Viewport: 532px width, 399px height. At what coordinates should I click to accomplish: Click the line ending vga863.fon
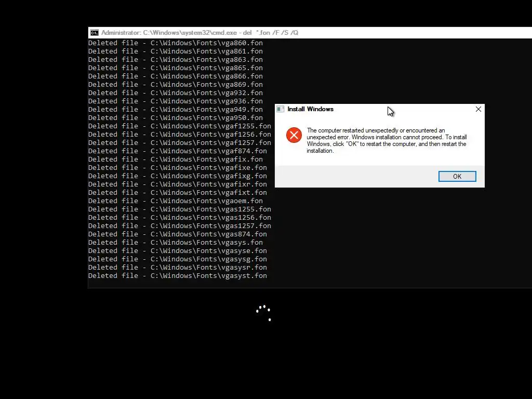pyautogui.click(x=176, y=59)
